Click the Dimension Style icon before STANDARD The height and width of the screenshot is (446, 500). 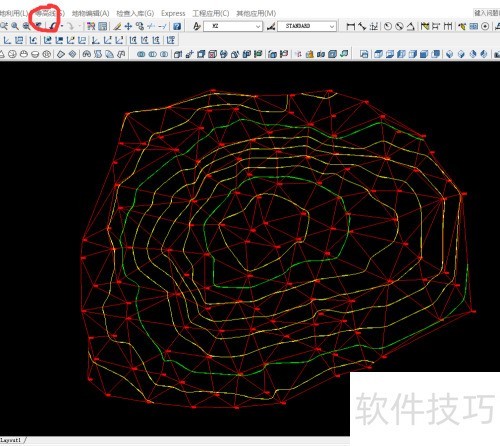(271, 26)
